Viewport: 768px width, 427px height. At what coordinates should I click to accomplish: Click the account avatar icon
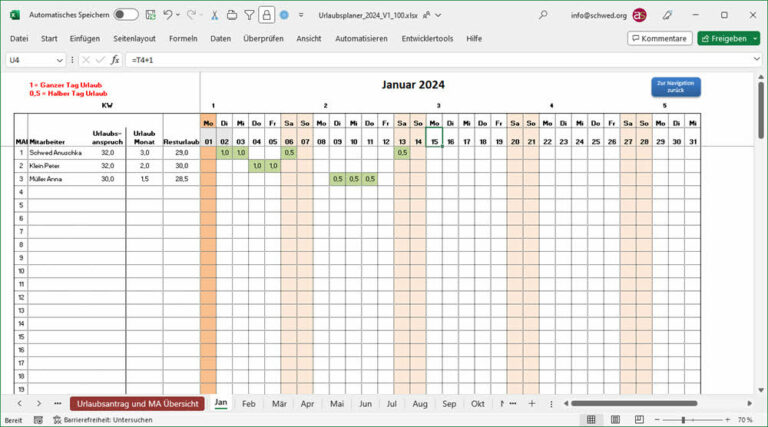639,15
